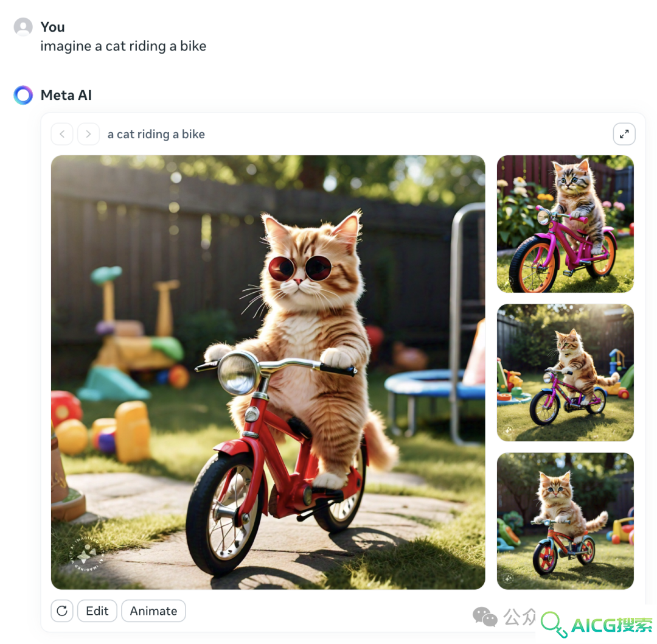Click the Meta AI name label
Image resolution: width=657 pixels, height=644 pixels.
66,95
